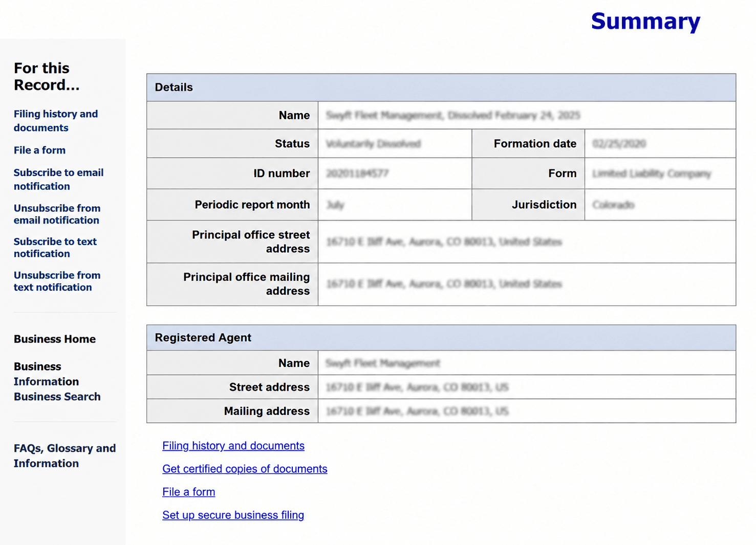Open Set up secure business filing

pyautogui.click(x=233, y=515)
